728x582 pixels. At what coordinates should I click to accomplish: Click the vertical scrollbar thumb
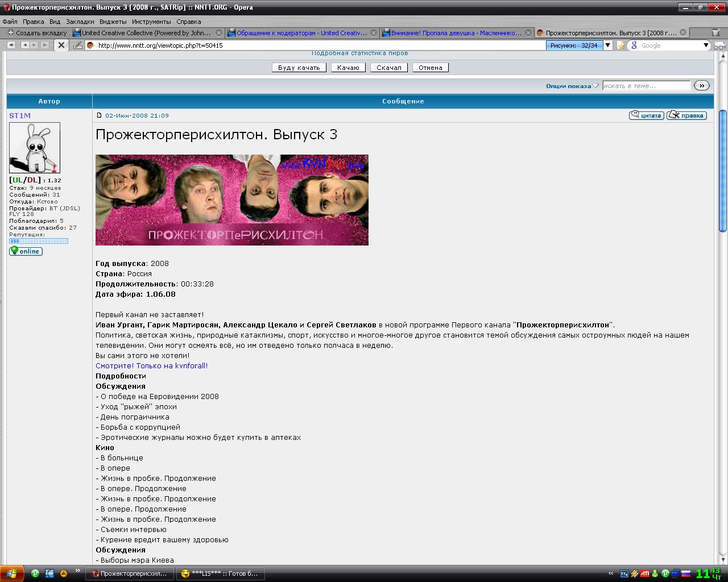click(723, 171)
